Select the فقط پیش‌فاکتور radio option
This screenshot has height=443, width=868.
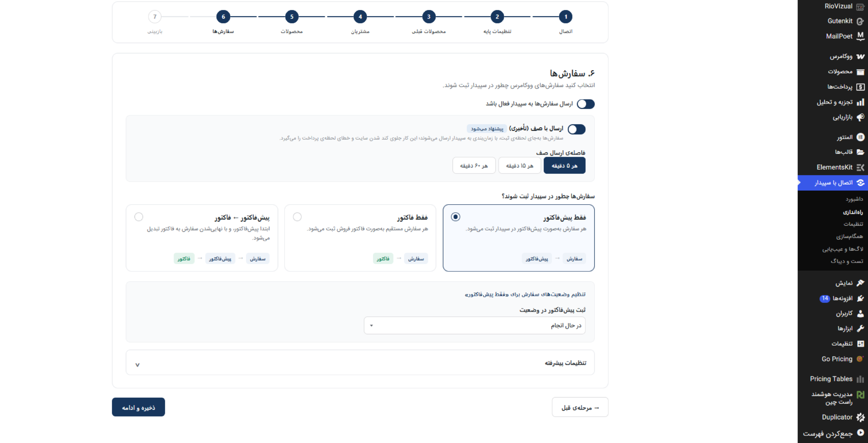pyautogui.click(x=455, y=217)
